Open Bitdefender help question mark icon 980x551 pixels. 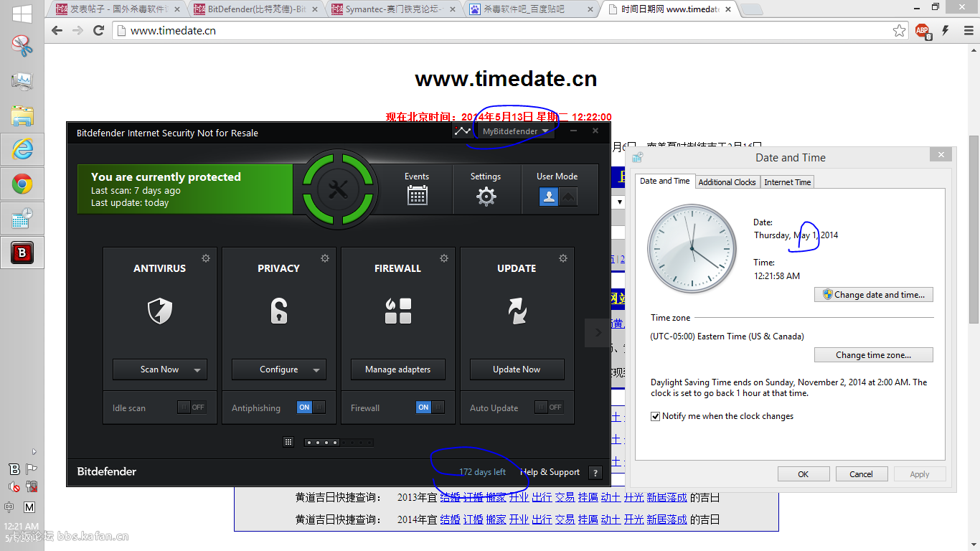(x=595, y=472)
